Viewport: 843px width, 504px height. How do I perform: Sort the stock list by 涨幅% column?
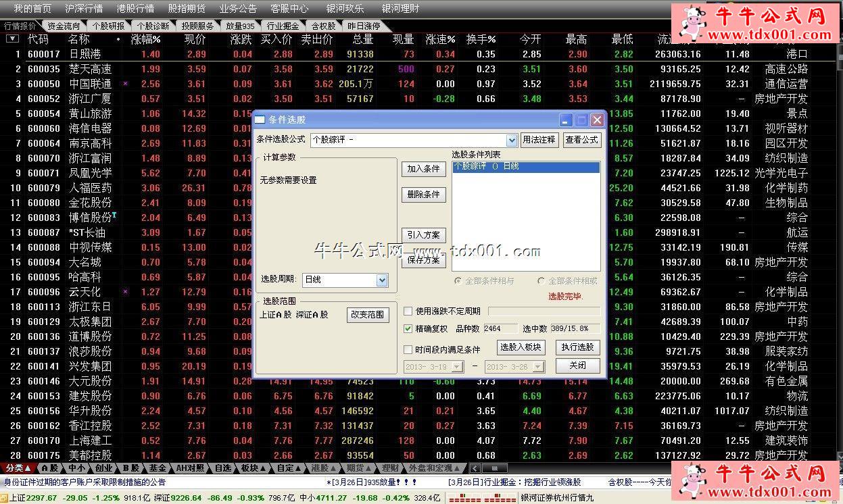[x=146, y=40]
